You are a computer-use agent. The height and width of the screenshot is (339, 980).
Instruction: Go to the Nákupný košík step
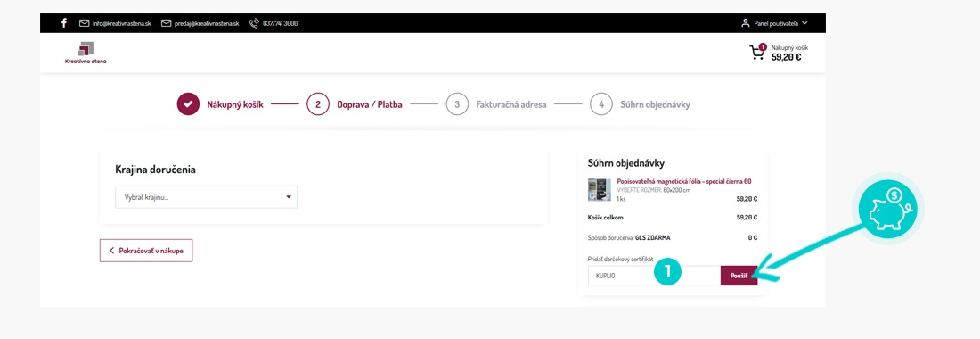pyautogui.click(x=235, y=104)
